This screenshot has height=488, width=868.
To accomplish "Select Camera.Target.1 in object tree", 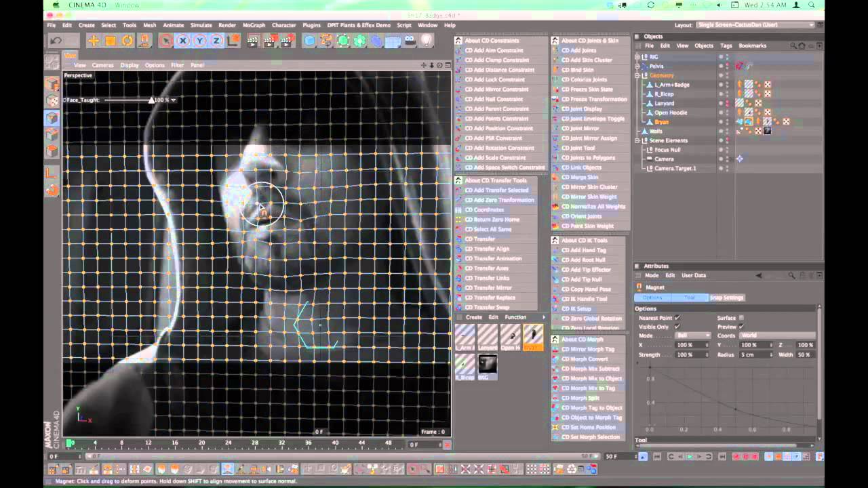I will point(675,168).
